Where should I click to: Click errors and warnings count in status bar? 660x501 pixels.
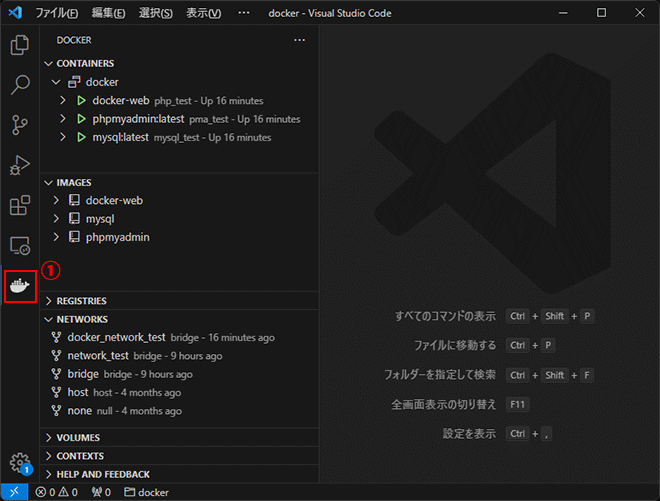tap(56, 492)
